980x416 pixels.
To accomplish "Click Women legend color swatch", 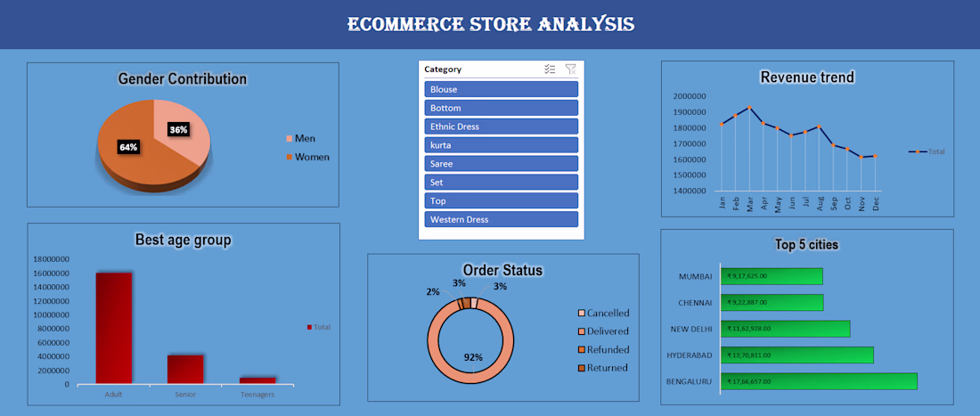I will 289,158.
